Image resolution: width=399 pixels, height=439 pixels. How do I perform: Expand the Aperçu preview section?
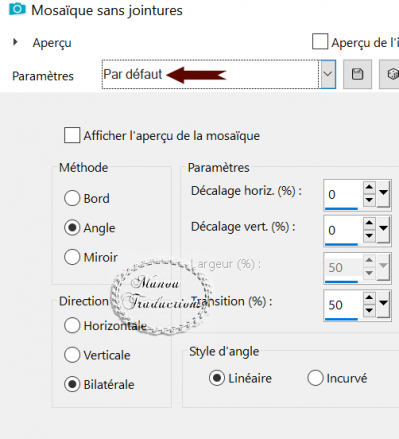pos(15,42)
